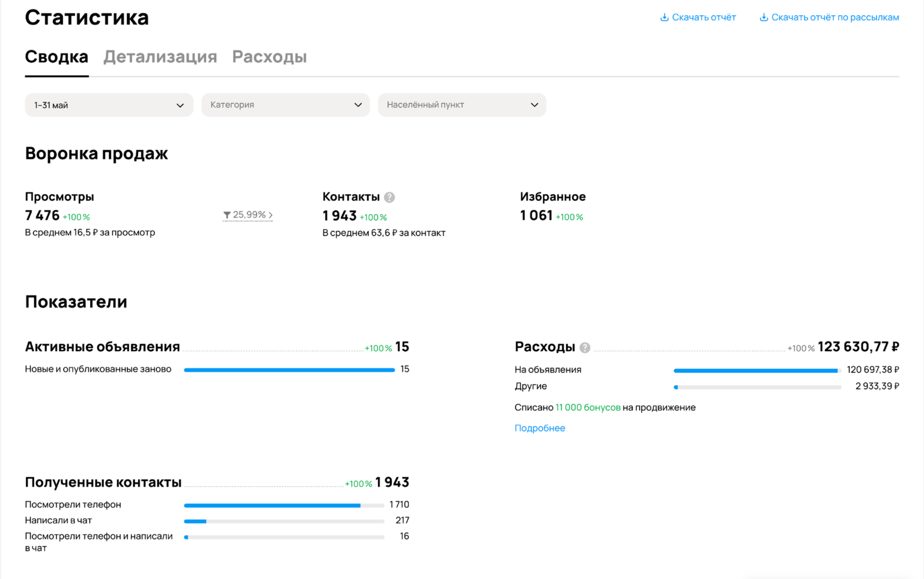Click the Скачать отчёт link

click(x=703, y=17)
